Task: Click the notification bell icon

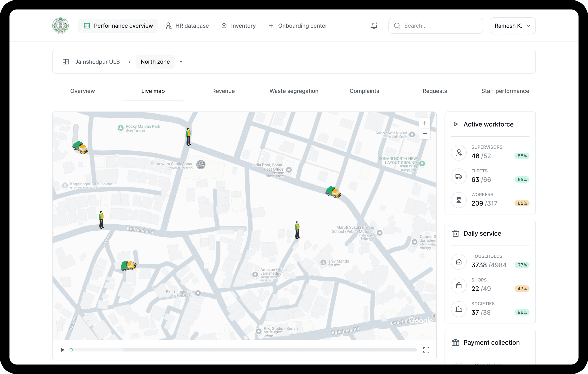Action: point(374,26)
